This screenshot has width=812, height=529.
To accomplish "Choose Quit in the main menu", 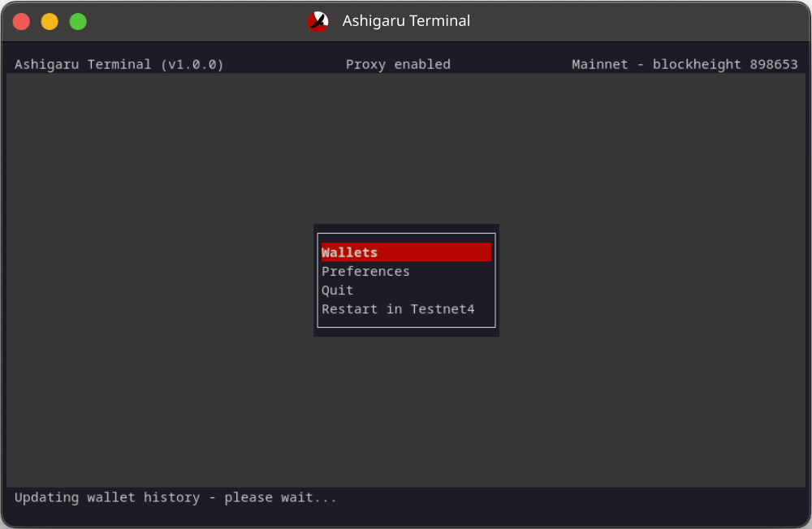I will pyautogui.click(x=338, y=290).
